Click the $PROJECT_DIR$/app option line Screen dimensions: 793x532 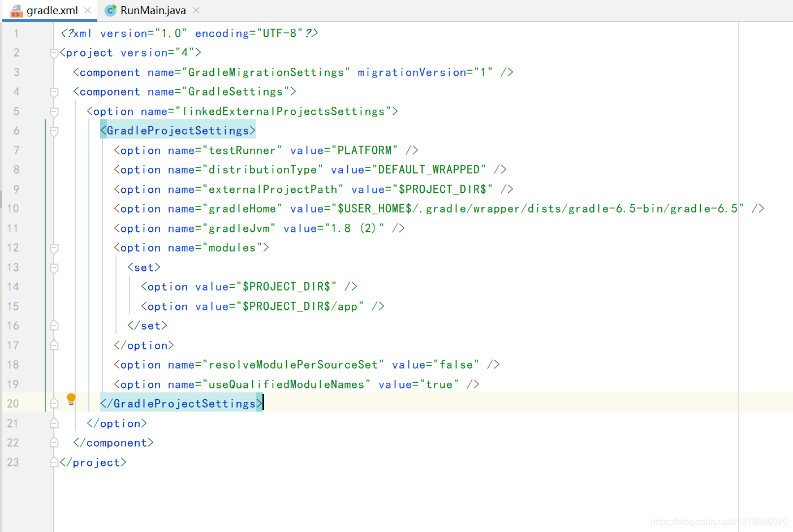(x=262, y=306)
